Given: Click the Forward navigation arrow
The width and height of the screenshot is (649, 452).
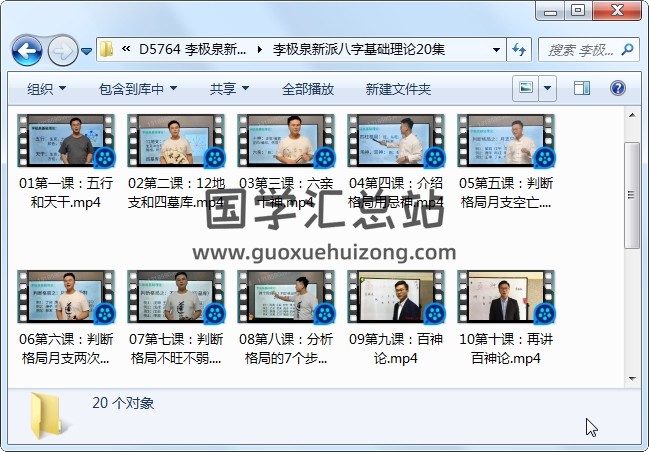Looking at the screenshot, I should point(61,49).
